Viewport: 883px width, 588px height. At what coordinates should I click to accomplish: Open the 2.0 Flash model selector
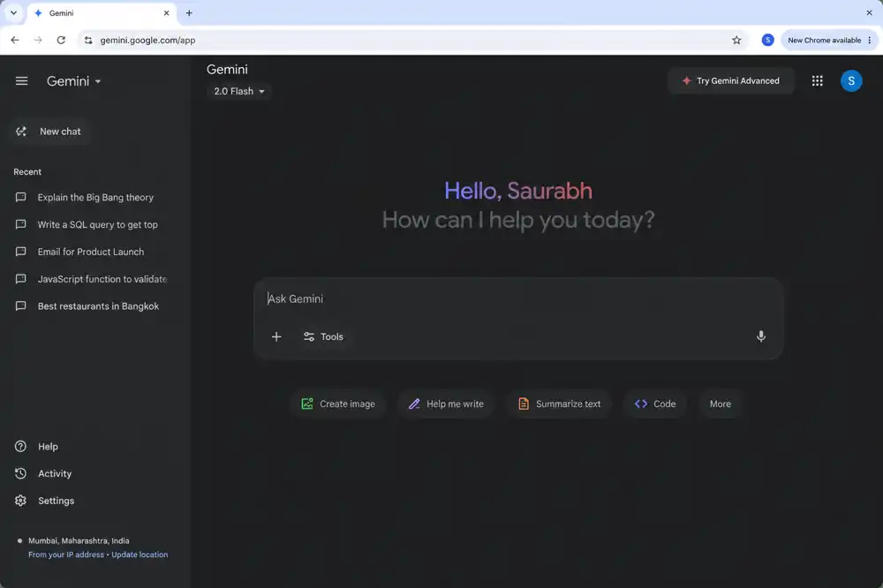[238, 91]
